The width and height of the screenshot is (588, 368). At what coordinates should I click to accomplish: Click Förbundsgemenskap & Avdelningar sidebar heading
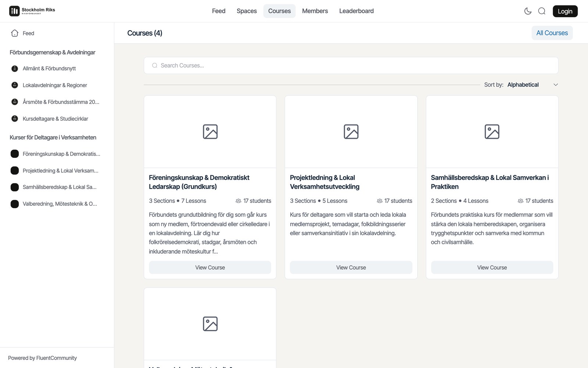point(53,52)
